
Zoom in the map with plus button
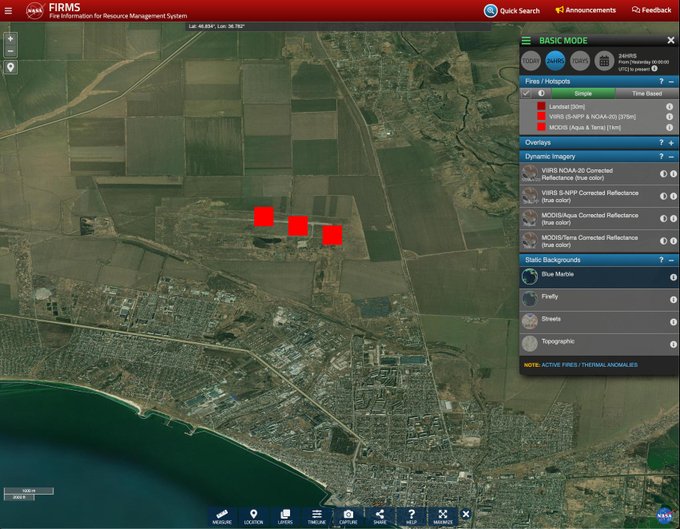tap(10, 39)
